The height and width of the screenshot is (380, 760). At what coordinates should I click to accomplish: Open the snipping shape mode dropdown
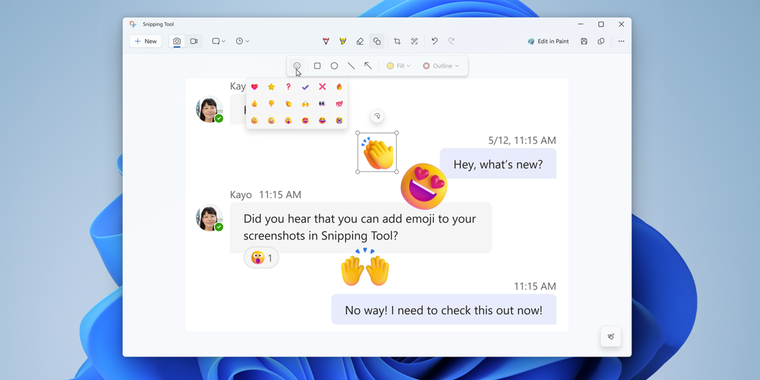(x=219, y=41)
